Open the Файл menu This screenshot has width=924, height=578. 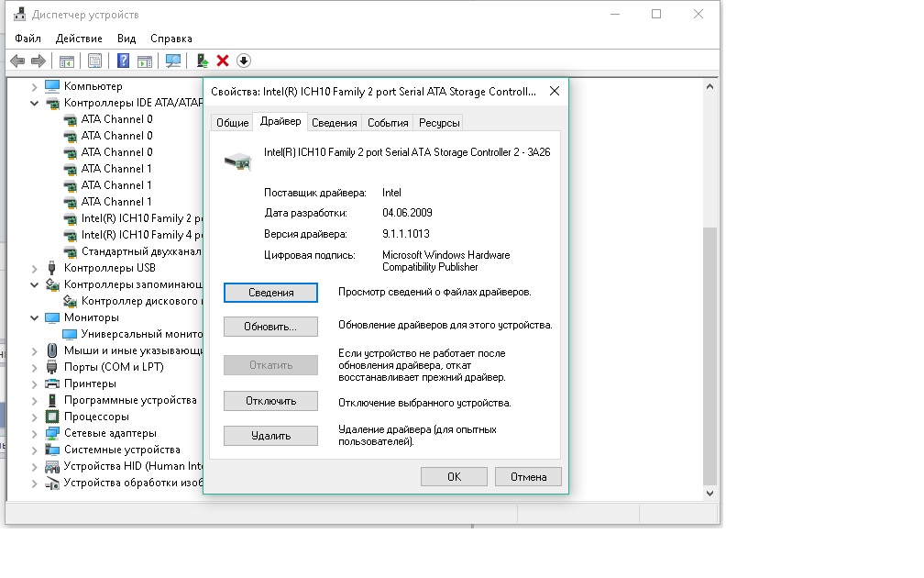click(x=27, y=39)
